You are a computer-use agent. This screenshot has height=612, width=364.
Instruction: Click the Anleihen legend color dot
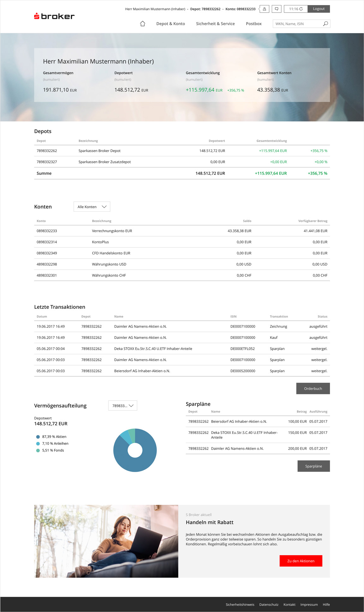38,444
